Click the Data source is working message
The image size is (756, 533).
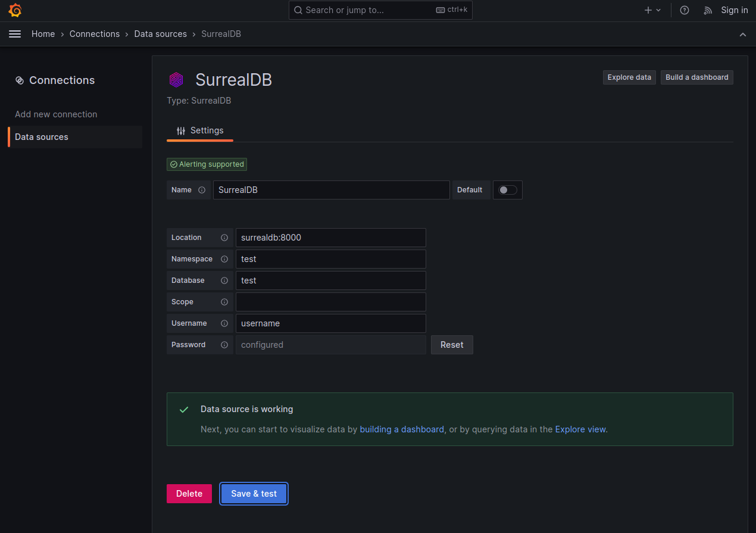247,410
